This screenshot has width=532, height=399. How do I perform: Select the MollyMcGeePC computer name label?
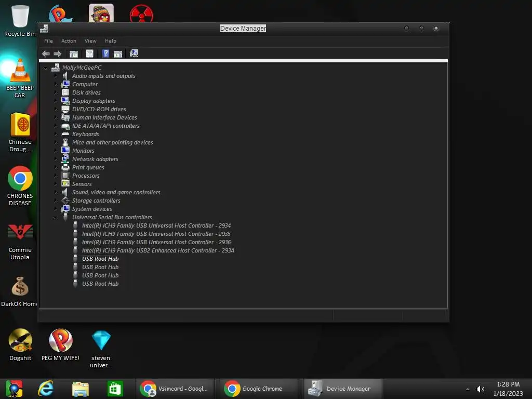coord(82,68)
